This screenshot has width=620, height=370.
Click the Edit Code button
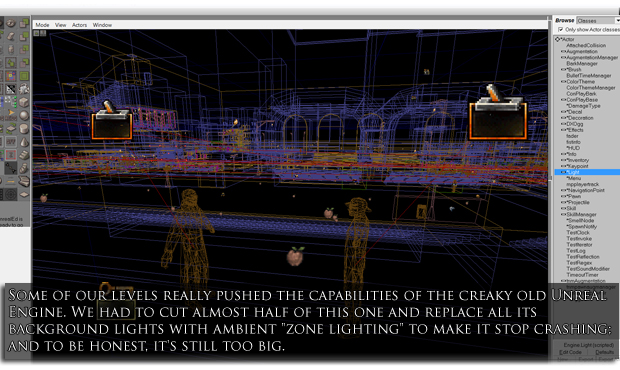click(x=570, y=352)
